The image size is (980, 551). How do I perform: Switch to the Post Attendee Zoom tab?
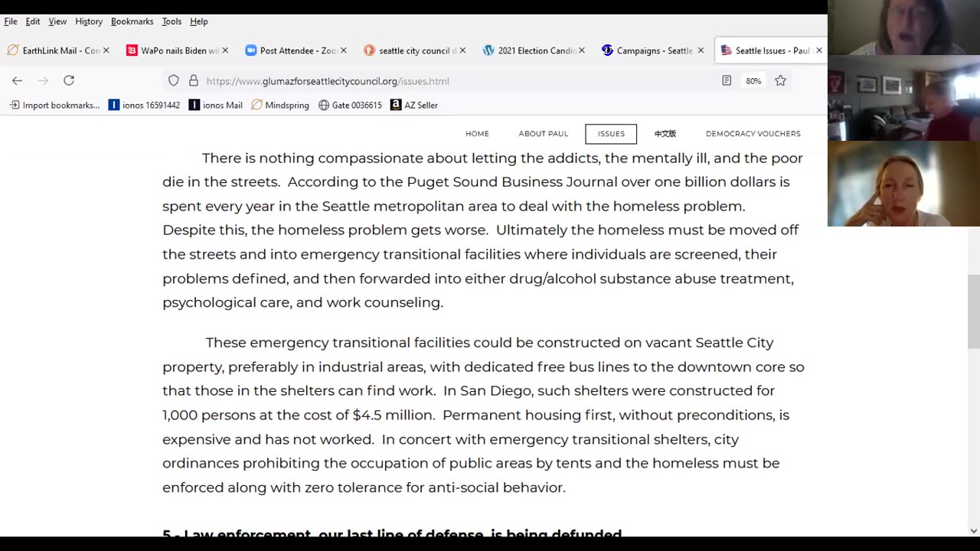coord(295,51)
